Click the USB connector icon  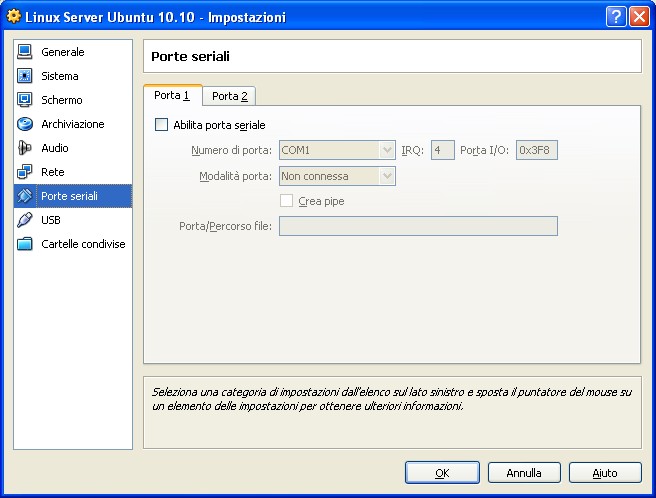point(25,220)
